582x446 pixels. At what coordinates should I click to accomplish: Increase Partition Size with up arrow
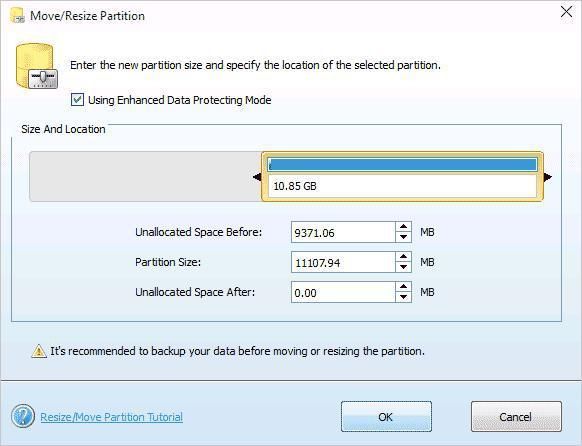point(403,257)
